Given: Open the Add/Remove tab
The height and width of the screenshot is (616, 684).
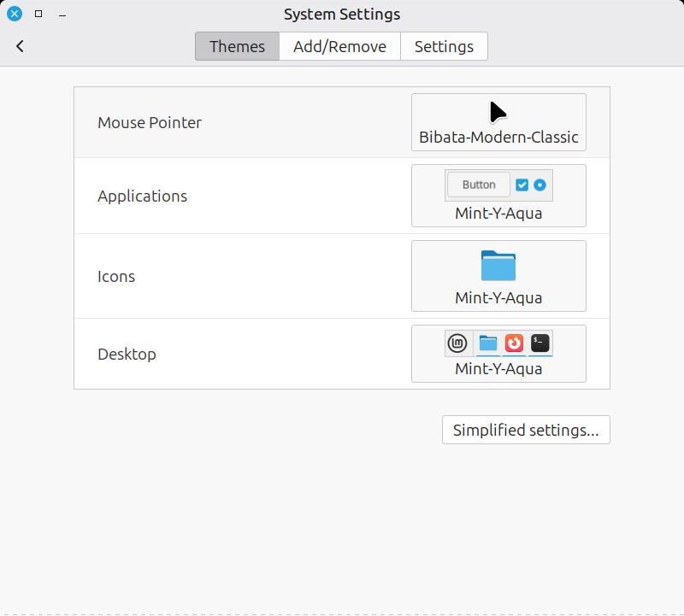Looking at the screenshot, I should tap(339, 46).
